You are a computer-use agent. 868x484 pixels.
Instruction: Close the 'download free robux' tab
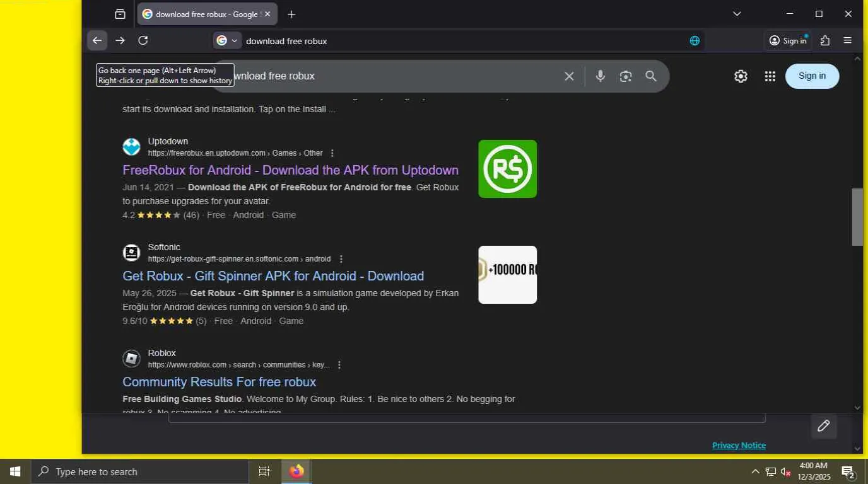(x=267, y=14)
